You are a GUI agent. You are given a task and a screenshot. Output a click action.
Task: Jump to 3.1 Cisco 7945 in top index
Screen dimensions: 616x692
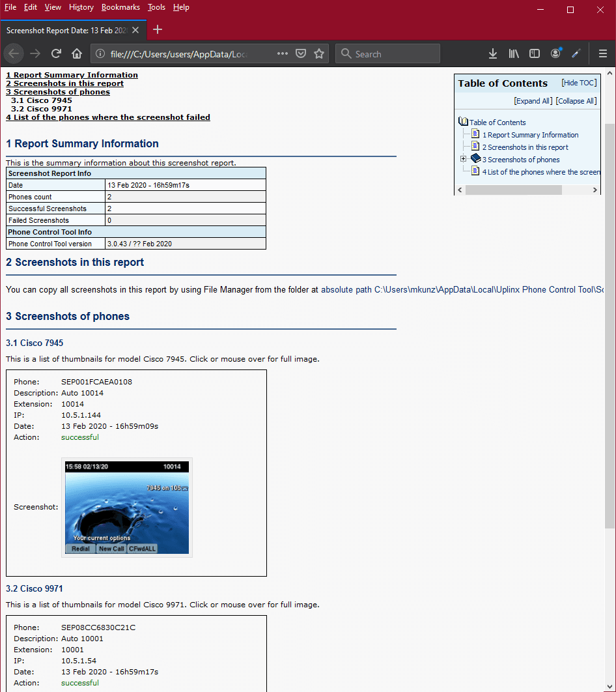tap(42, 100)
